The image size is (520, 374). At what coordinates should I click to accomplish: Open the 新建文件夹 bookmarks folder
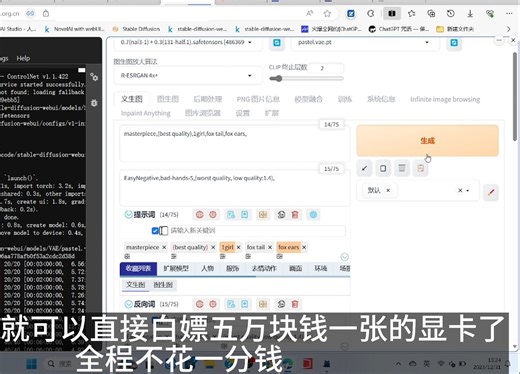click(455, 29)
